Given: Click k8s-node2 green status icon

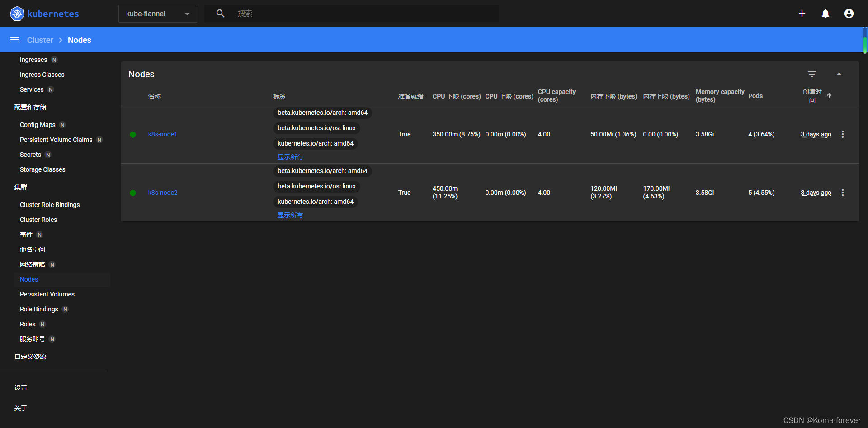Looking at the screenshot, I should pyautogui.click(x=133, y=193).
